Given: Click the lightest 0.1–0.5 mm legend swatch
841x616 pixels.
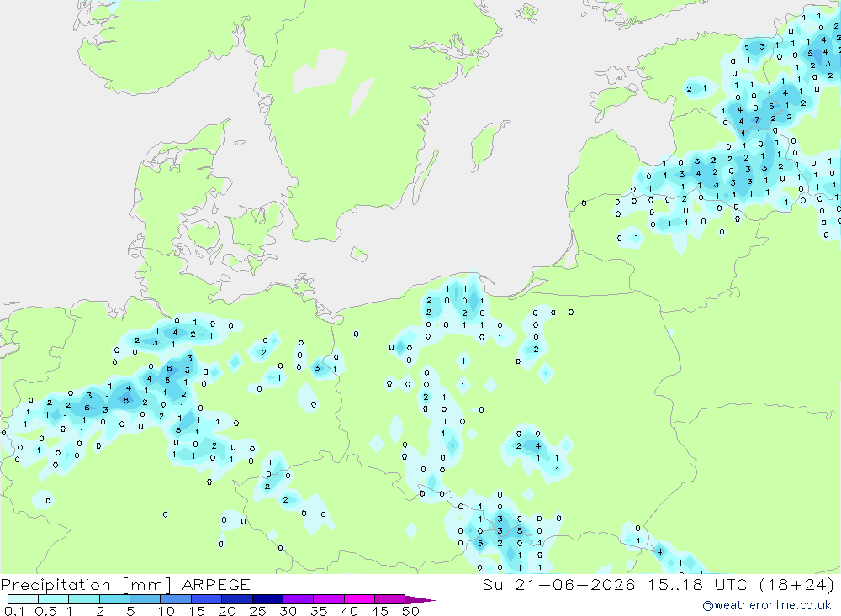Looking at the screenshot, I should [x=23, y=599].
